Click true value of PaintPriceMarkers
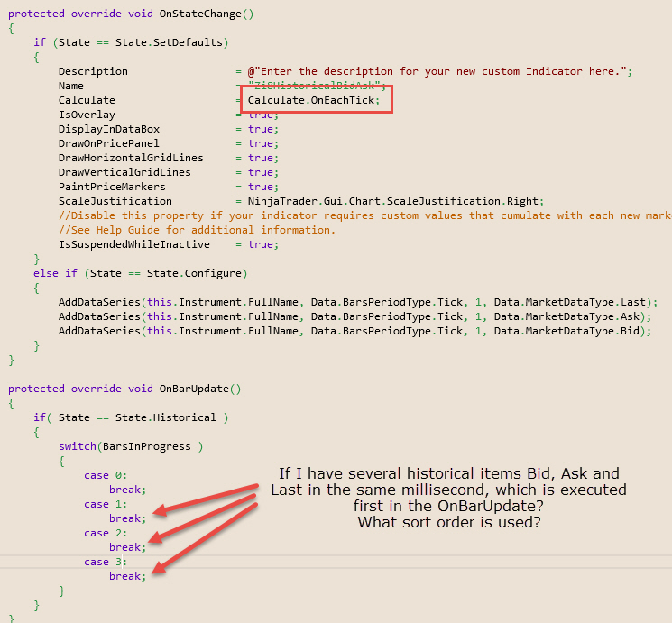 click(x=260, y=187)
